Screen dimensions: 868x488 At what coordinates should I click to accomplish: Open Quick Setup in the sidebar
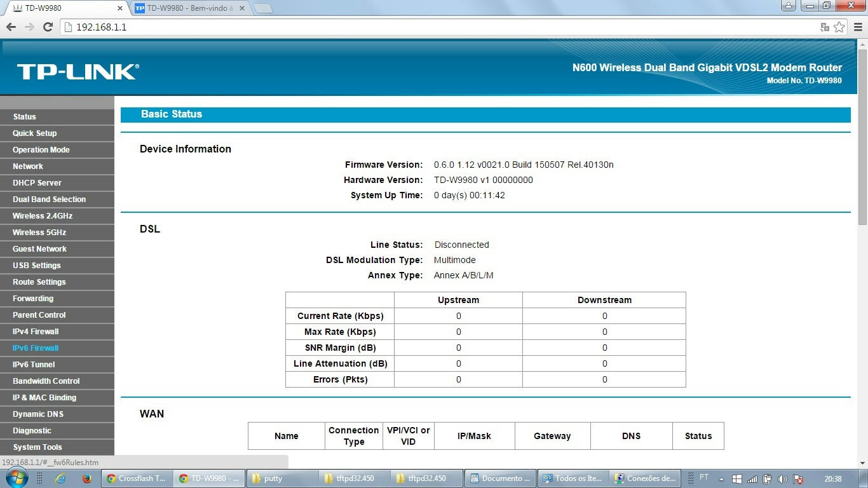click(57, 133)
